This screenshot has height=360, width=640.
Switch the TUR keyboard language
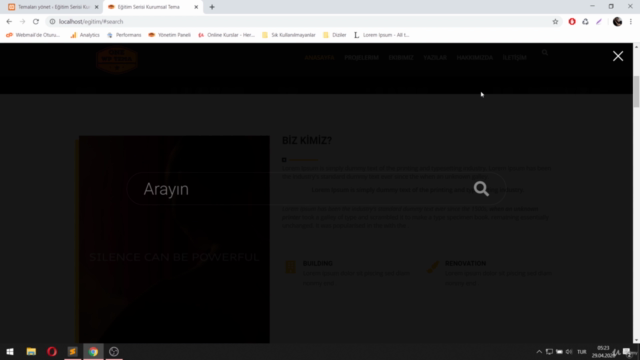tap(582, 352)
